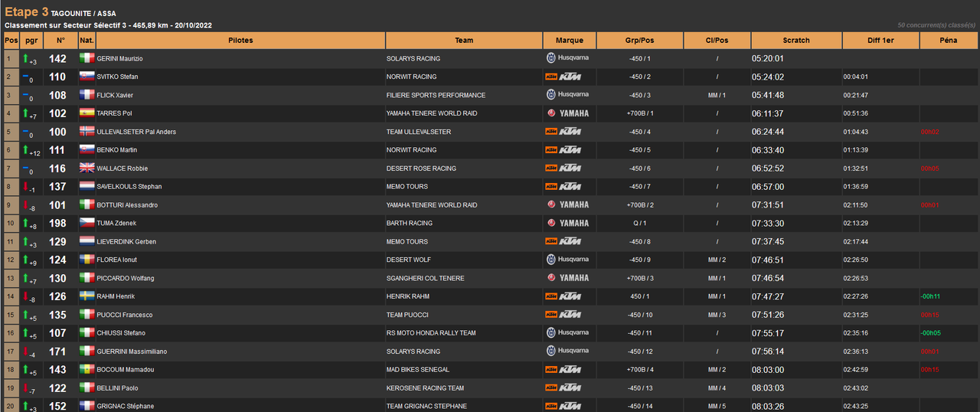Image resolution: width=980 pixels, height=412 pixels.
Task: Sort by the Diff 1er column header
Action: point(881,41)
